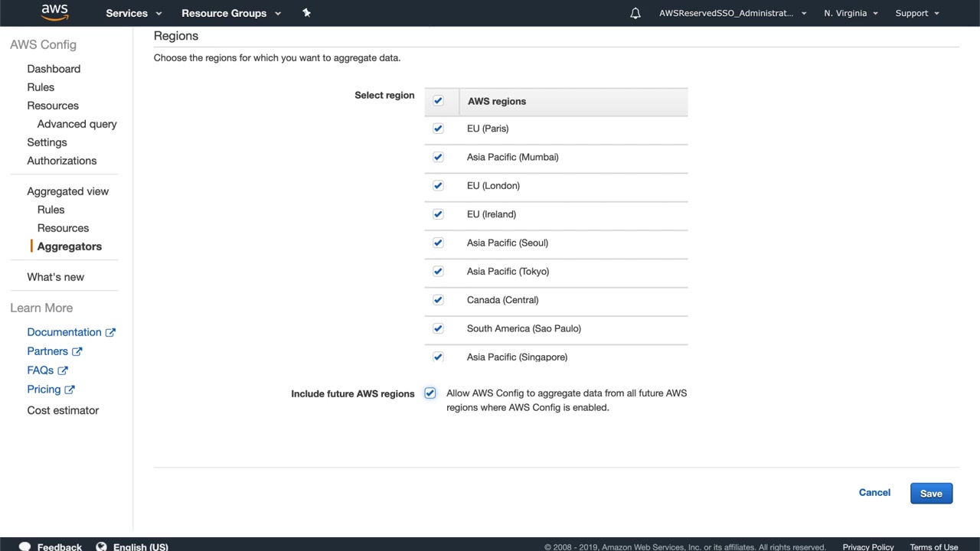
Task: Uncheck Asia Pacific (Tokyo) region
Action: click(438, 271)
